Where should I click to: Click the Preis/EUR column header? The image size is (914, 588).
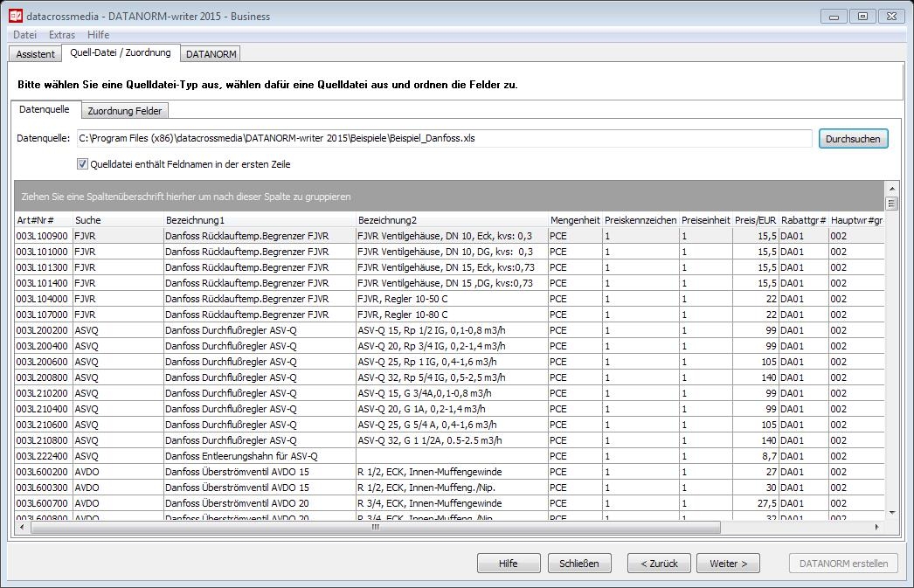[756, 220]
